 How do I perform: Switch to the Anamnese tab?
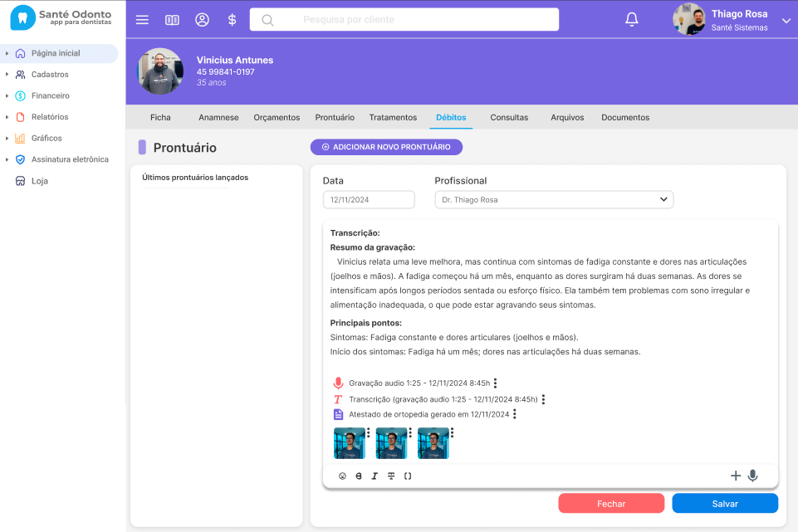point(218,118)
